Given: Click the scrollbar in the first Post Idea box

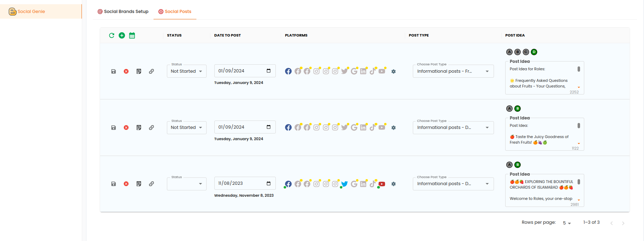Looking at the screenshot, I should (579, 69).
